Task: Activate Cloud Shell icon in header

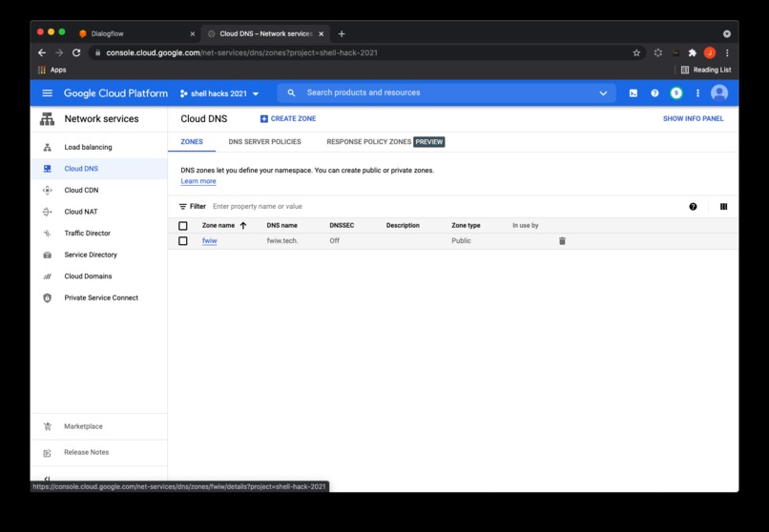Action: click(x=634, y=93)
